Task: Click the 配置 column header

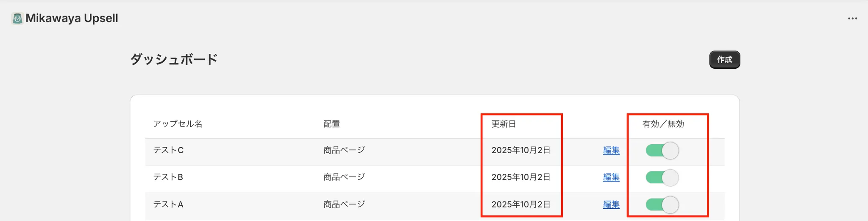Action: pos(331,124)
